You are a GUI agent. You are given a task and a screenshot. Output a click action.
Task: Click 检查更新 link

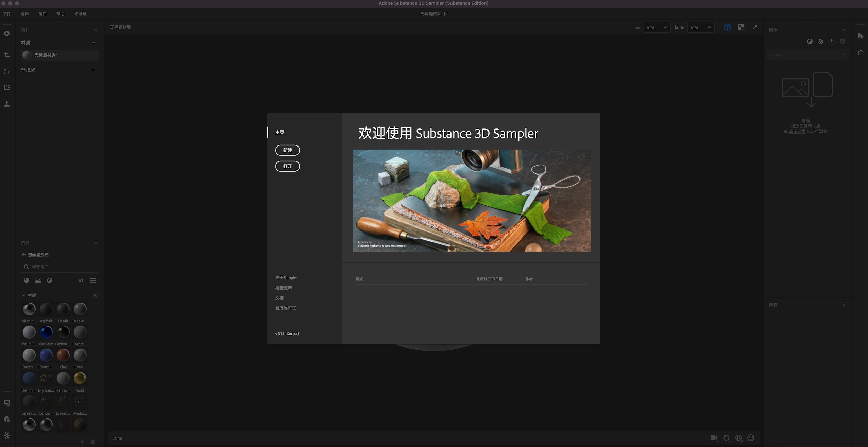pos(284,288)
